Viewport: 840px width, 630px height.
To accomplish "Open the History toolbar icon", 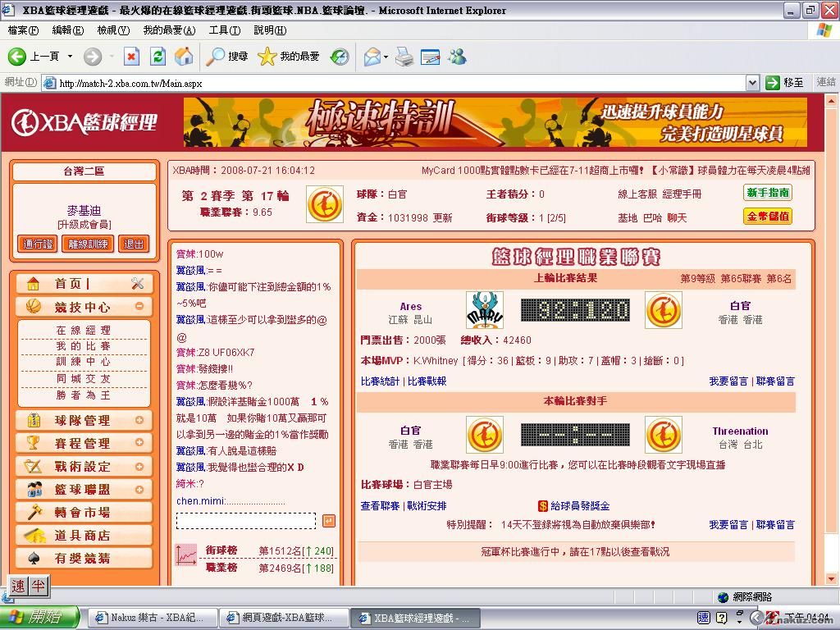I will (x=340, y=57).
